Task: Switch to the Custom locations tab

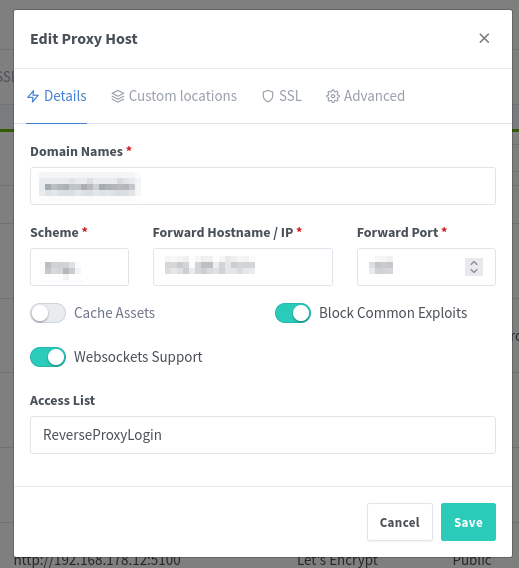Action: (174, 96)
